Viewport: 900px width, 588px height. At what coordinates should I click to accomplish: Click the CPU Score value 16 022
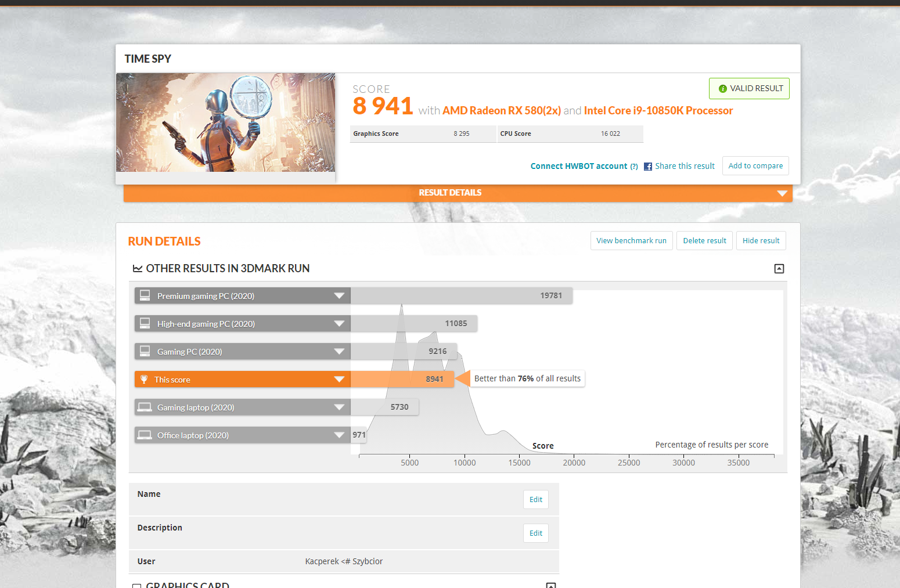(x=610, y=134)
